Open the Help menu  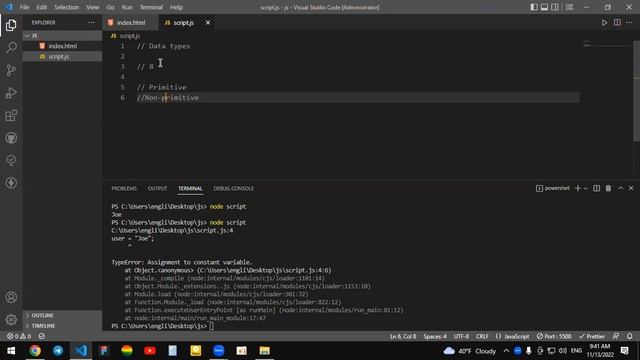(176, 7)
